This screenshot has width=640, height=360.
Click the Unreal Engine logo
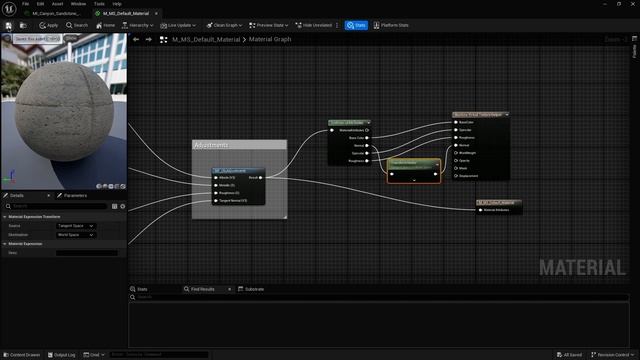click(9, 8)
